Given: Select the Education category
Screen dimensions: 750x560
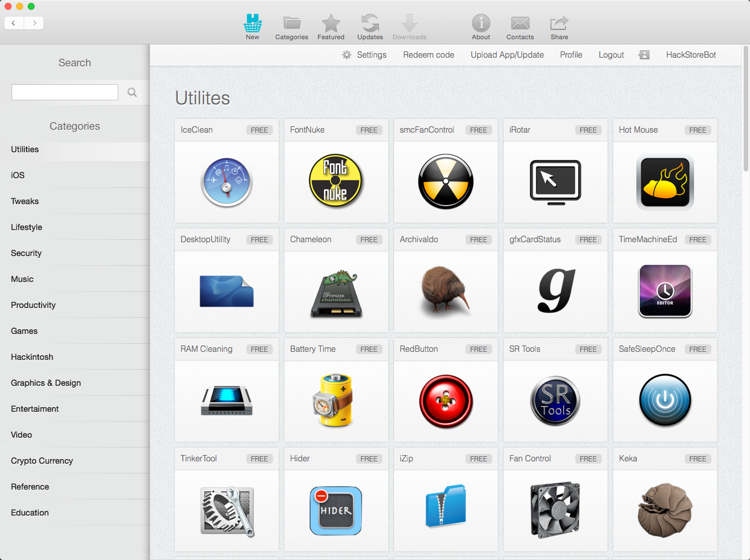Looking at the screenshot, I should tap(75, 513).
